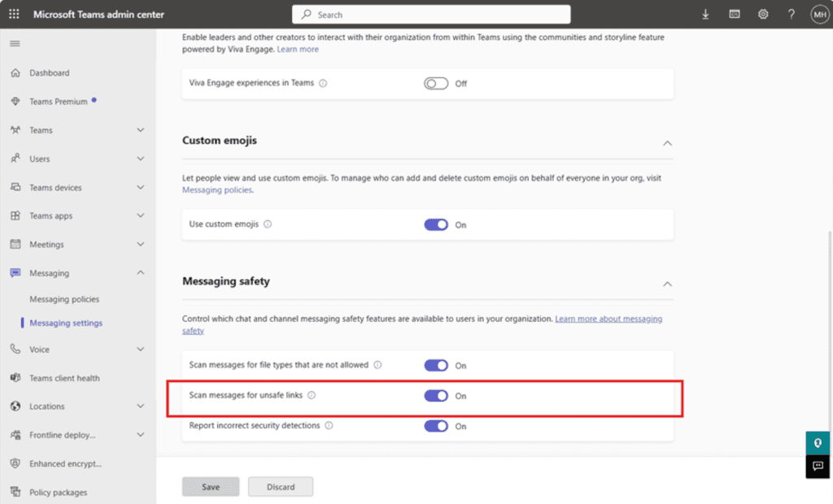Viewport: 833px width, 504px height.
Task: Open the Learn more about messaging safety link
Action: pos(608,318)
